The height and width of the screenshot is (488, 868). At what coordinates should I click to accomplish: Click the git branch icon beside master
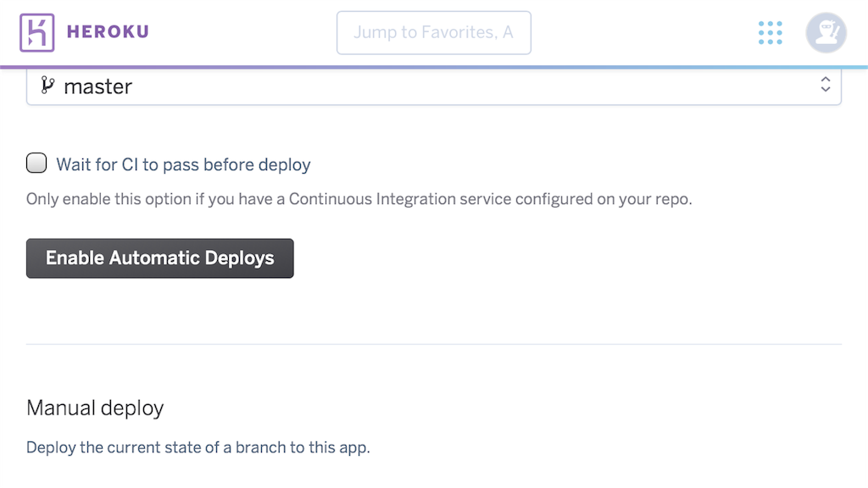[47, 86]
